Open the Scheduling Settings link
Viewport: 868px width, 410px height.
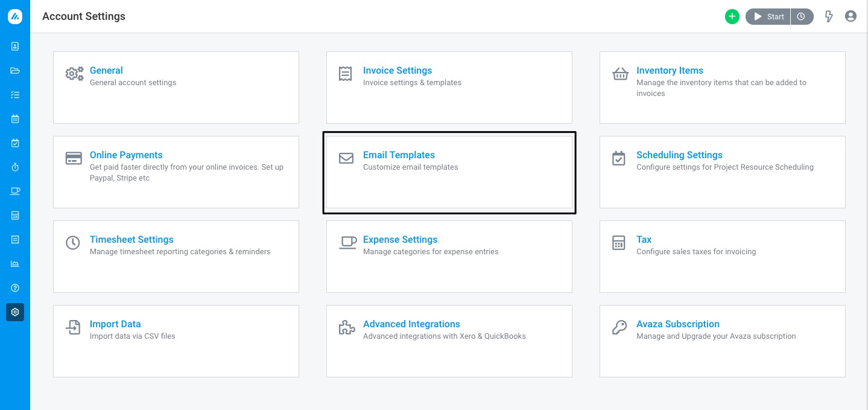click(x=679, y=155)
